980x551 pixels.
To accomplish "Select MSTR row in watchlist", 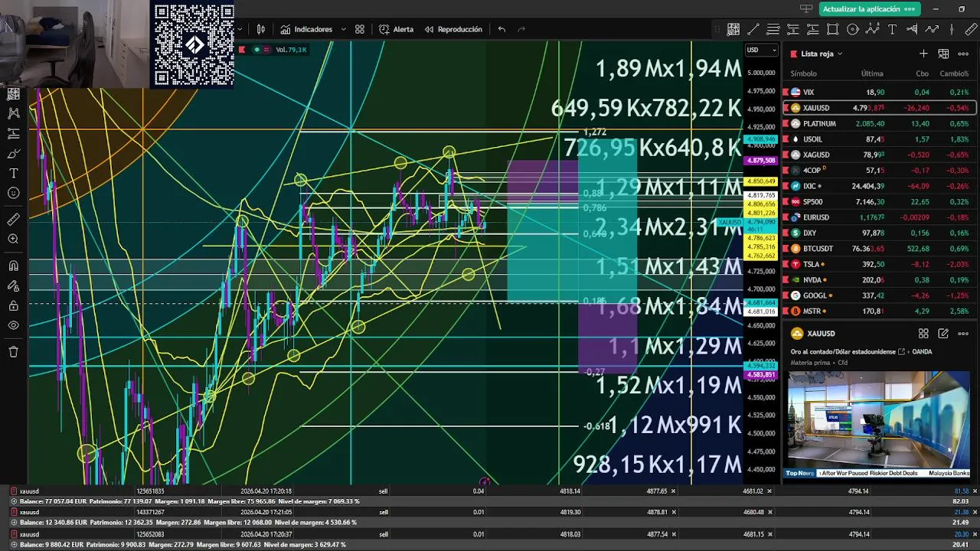I will coord(879,311).
